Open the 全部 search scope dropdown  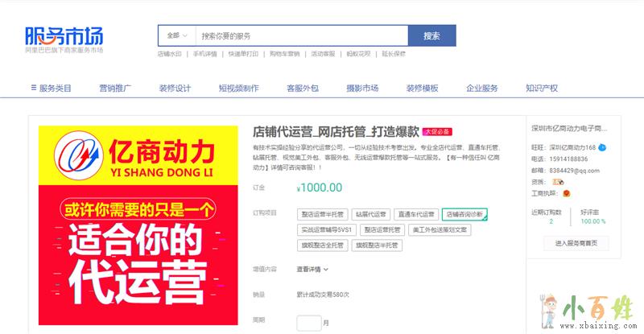(x=176, y=36)
